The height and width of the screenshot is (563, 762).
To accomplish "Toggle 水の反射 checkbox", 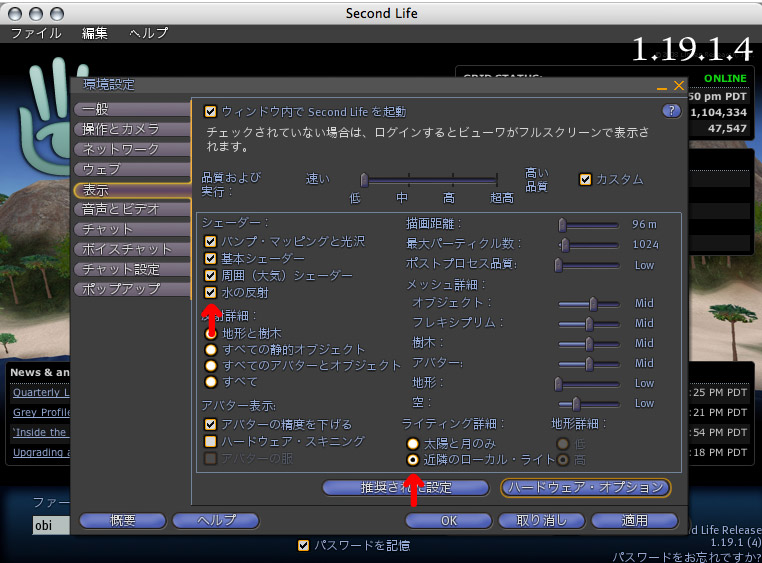I will pyautogui.click(x=210, y=292).
